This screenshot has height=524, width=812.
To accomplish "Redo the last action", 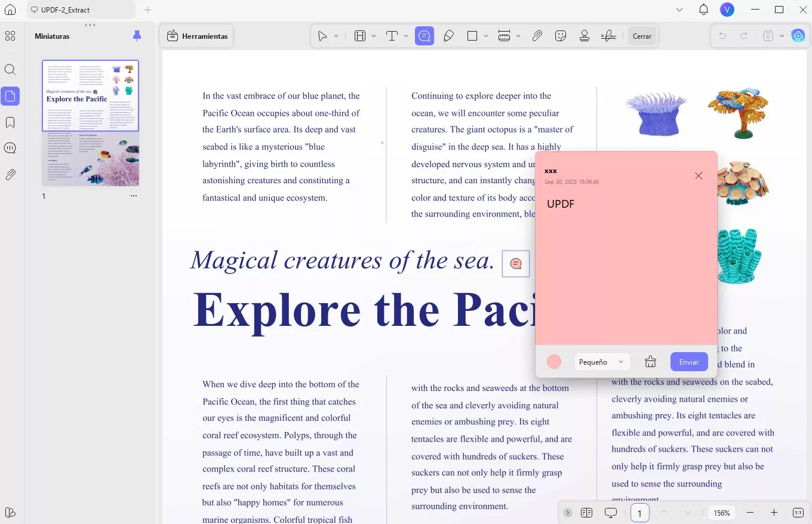I will click(x=744, y=36).
